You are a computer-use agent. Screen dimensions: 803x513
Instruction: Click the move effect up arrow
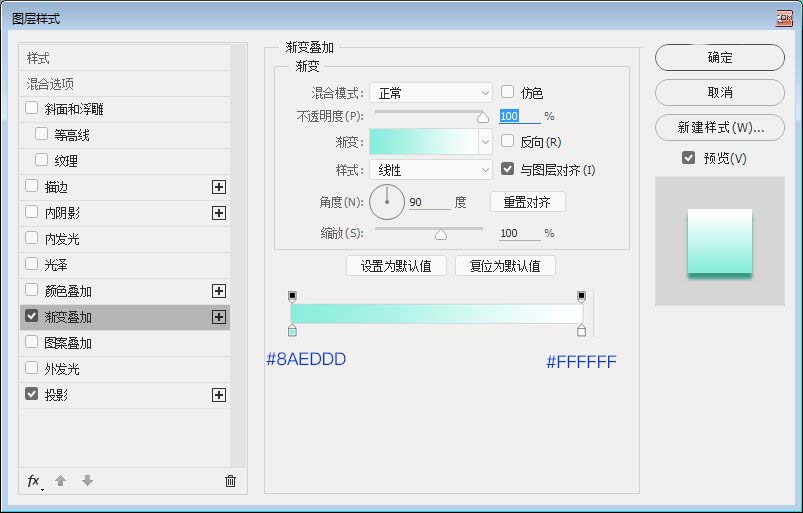[60, 481]
